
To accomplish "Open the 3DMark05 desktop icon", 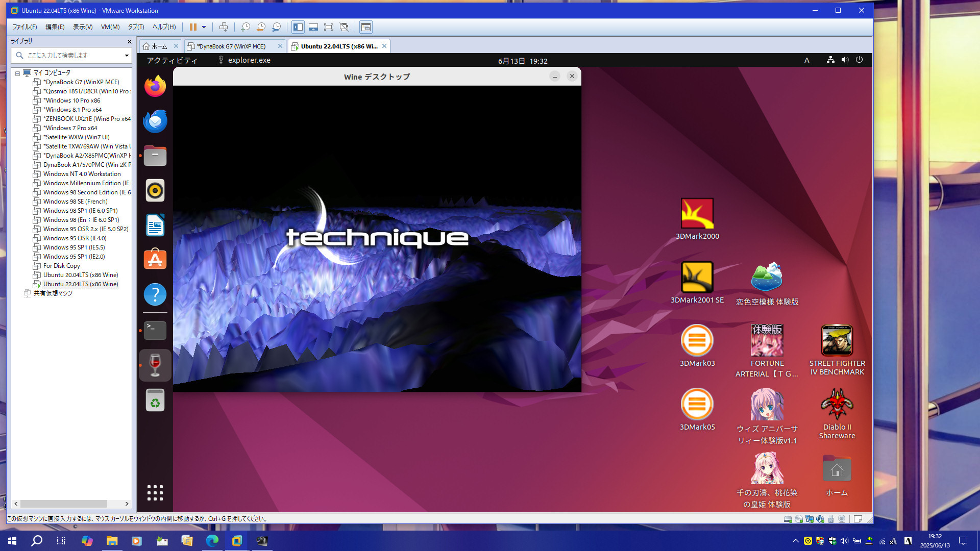I will point(697,410).
